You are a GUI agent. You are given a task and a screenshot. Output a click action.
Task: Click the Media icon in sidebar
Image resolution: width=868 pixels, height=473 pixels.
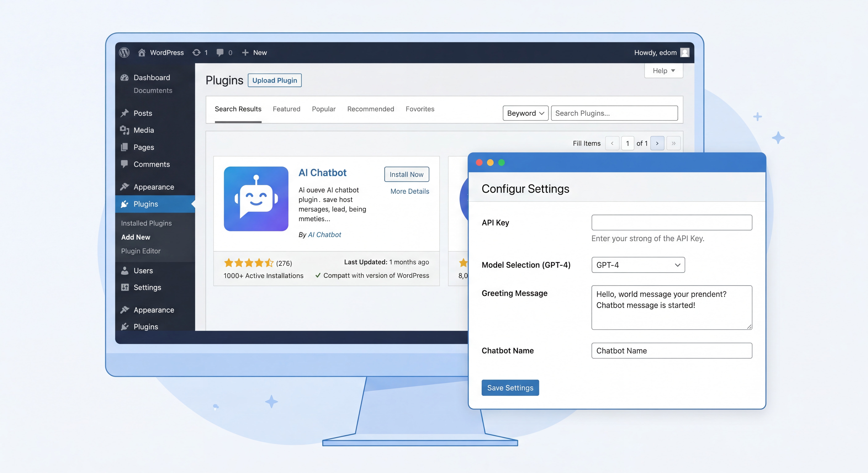(125, 130)
